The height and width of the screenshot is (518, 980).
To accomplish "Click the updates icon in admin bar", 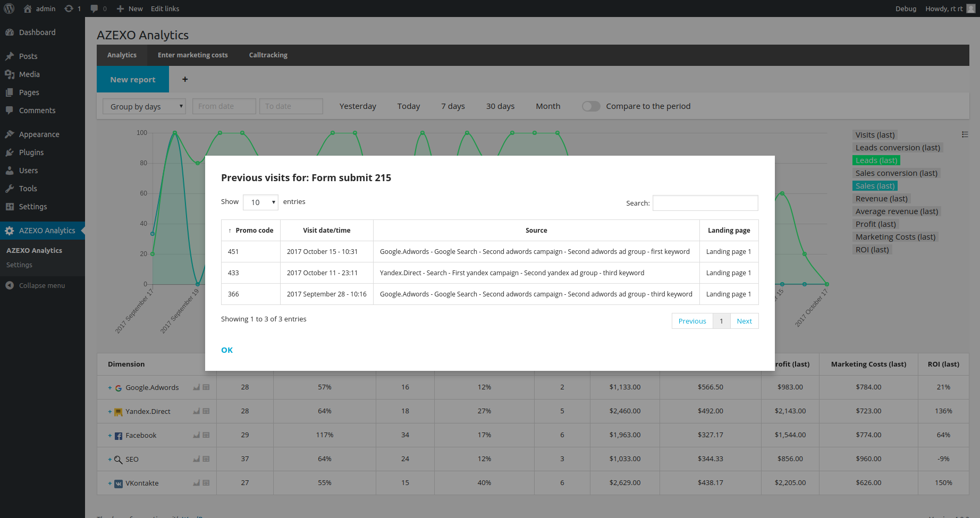I will click(69, 9).
